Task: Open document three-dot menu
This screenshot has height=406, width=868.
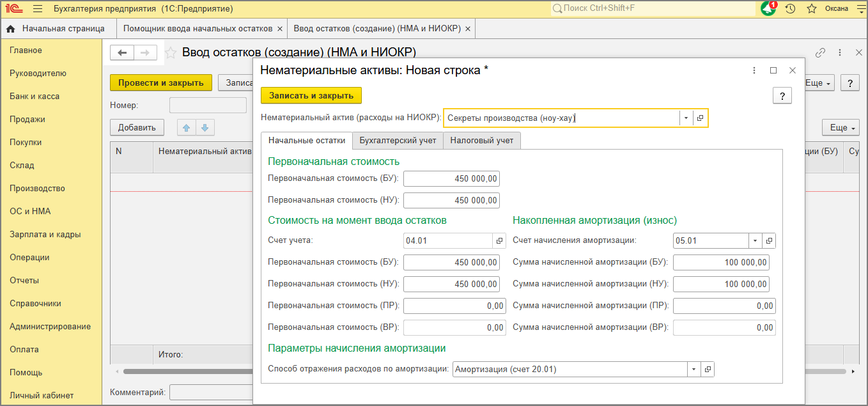Action: [840, 52]
